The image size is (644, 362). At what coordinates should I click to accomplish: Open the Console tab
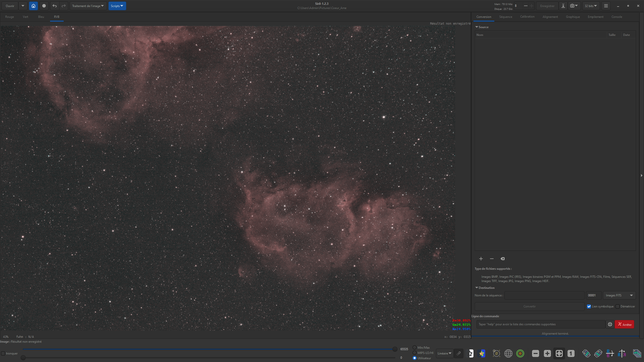pos(617,17)
